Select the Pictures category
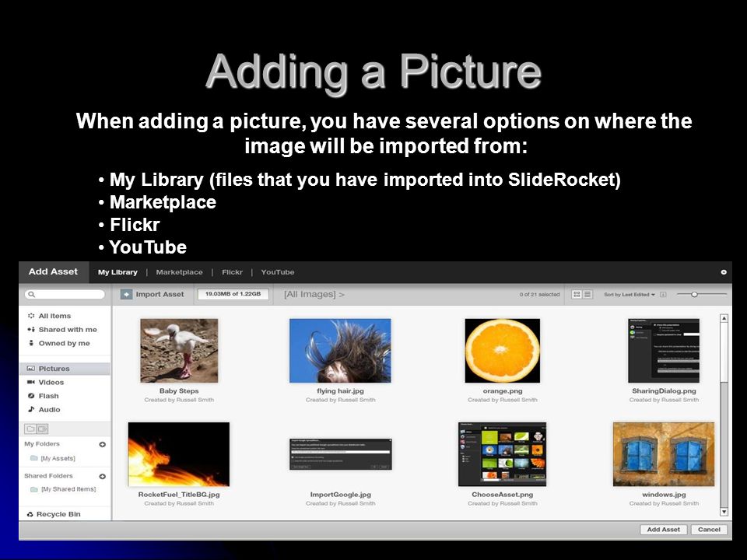The height and width of the screenshot is (560, 747). 65,369
